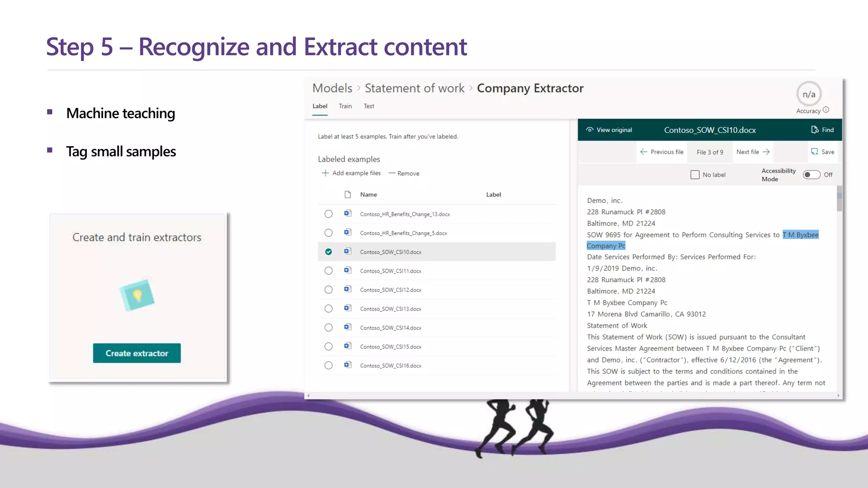This screenshot has width=868, height=488.
Task: Click the Name column header
Action: click(369, 194)
